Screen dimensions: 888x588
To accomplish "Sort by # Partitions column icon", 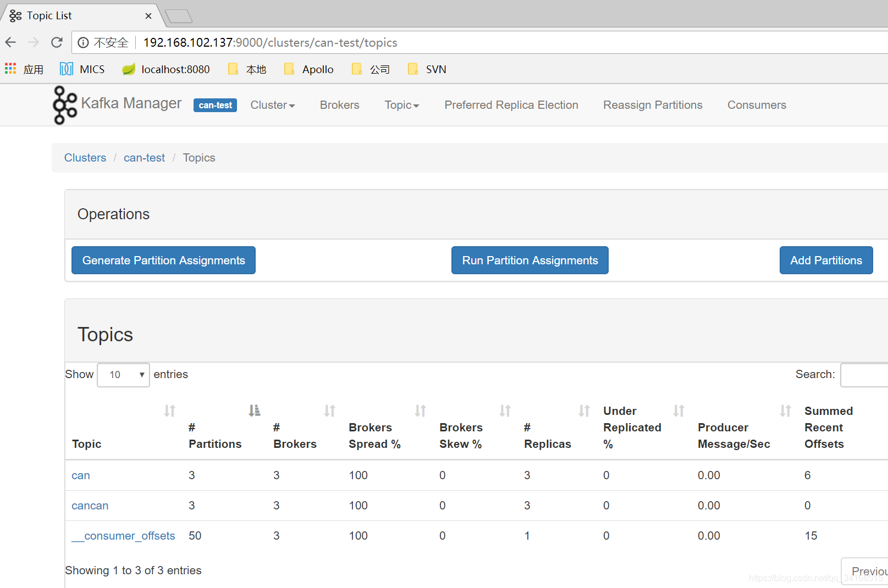I will [254, 411].
